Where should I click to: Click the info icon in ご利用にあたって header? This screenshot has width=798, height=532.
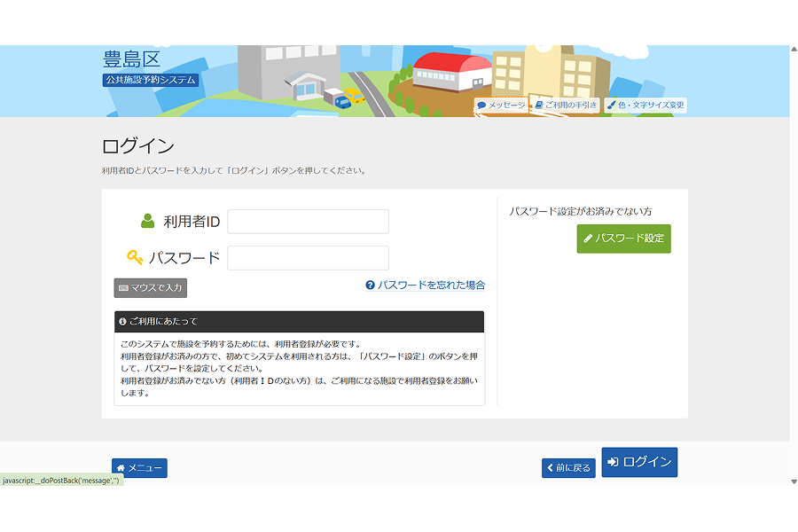point(122,322)
